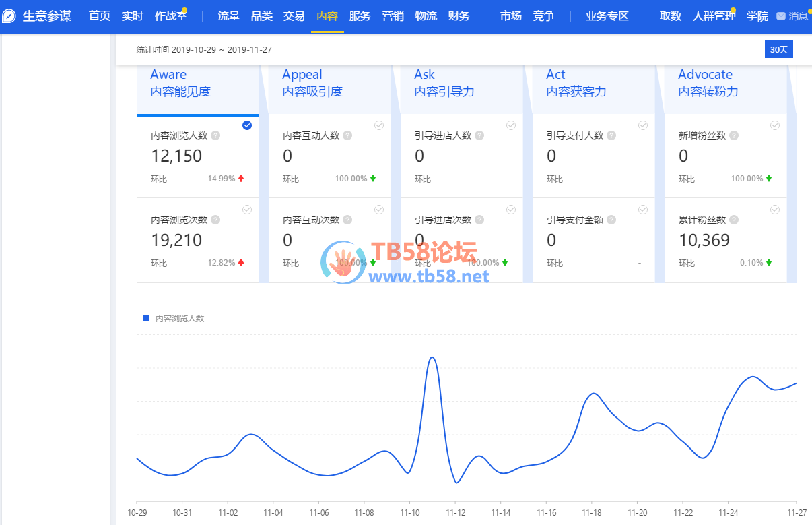
Task: Click the 12,150 visitors value
Action: click(176, 156)
